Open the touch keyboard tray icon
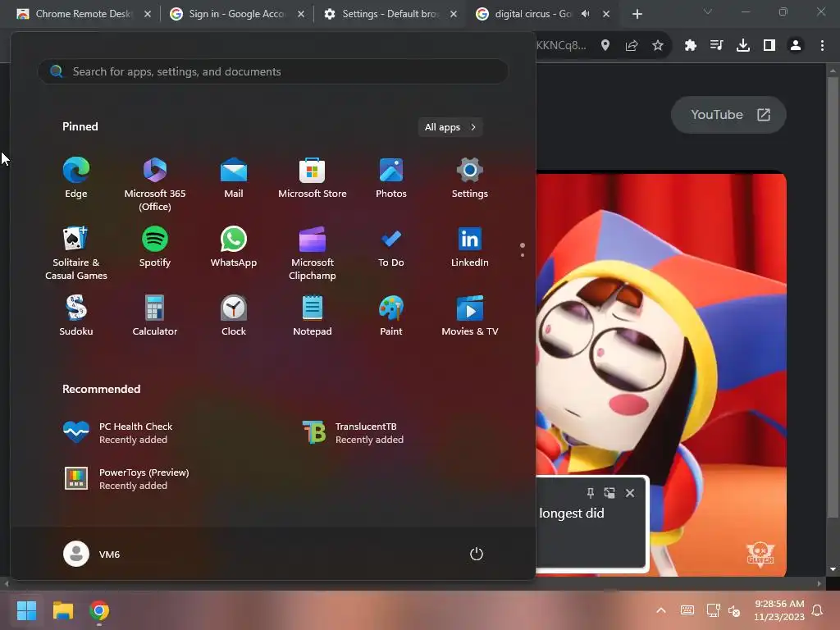The width and height of the screenshot is (840, 630). pos(687,610)
